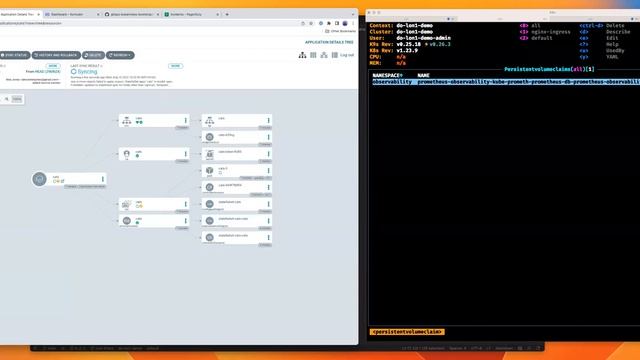640x360 pixels.
Task: Click the observability namespace cell in k9s
Action: pyautogui.click(x=392, y=82)
